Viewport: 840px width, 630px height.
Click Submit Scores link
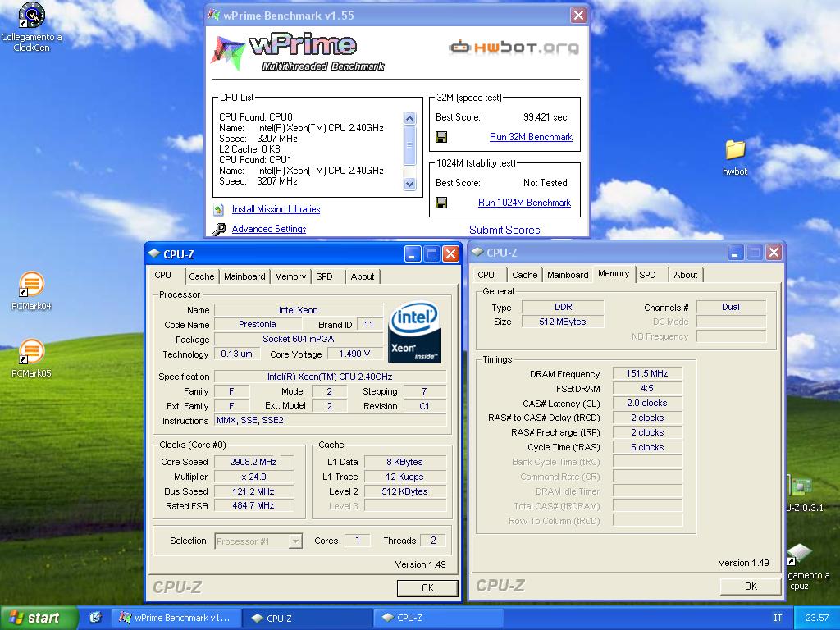click(x=504, y=230)
